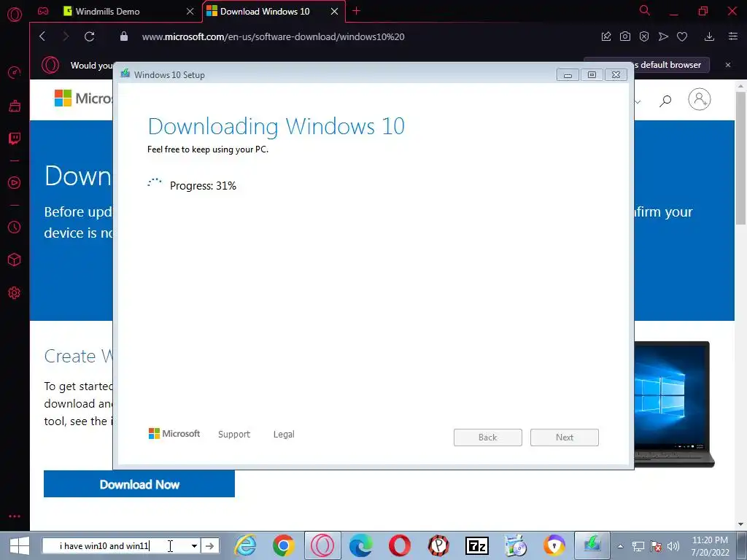Screen dimensions: 747x560
Task: Open the Player icon in sidebar
Action: click(15, 183)
